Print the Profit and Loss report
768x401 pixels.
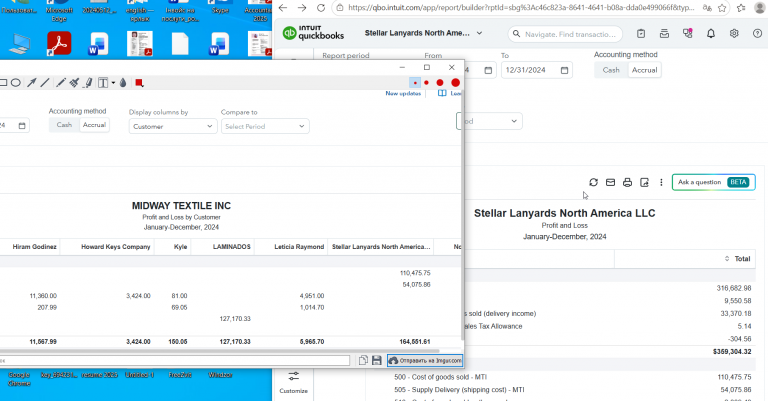(627, 182)
